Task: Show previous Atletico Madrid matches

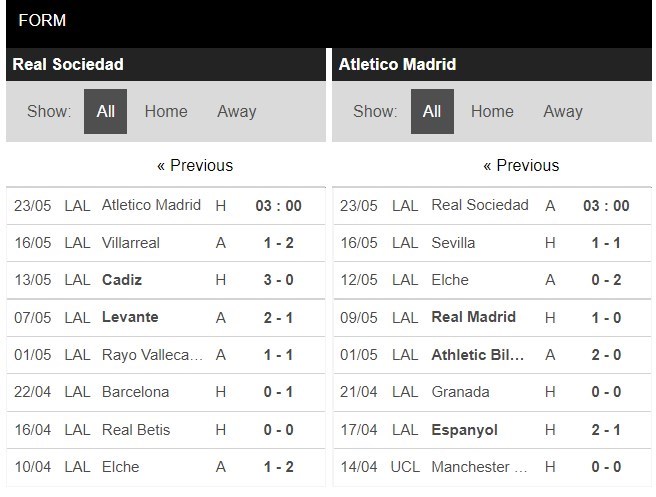Action: point(521,165)
